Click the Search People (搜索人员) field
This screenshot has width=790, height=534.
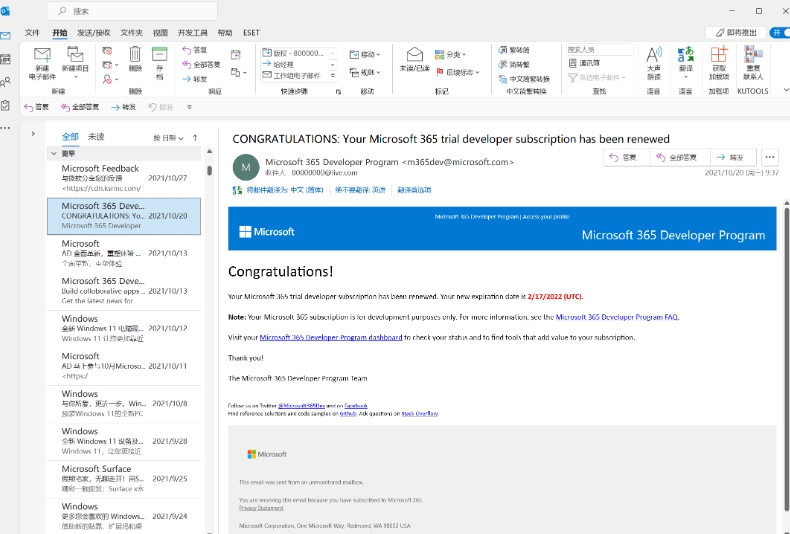(600, 49)
